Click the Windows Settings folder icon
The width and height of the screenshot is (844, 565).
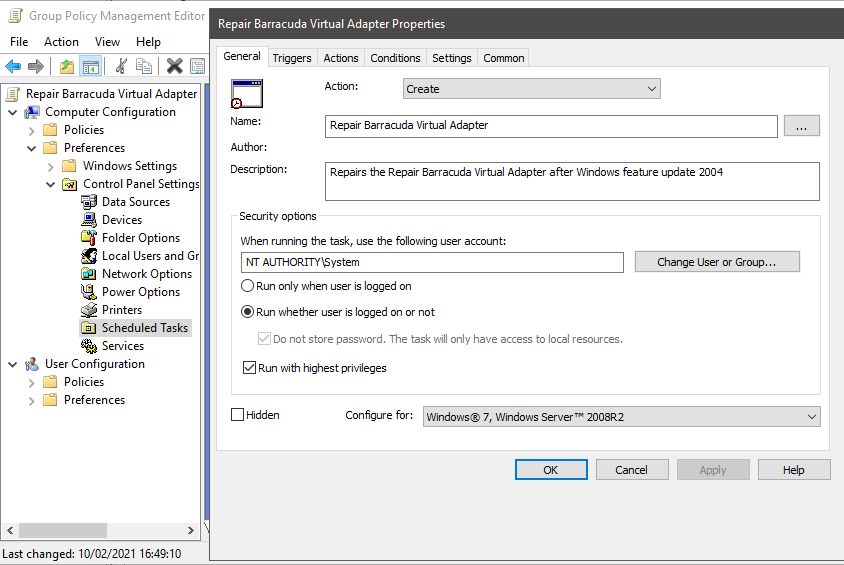click(69, 166)
